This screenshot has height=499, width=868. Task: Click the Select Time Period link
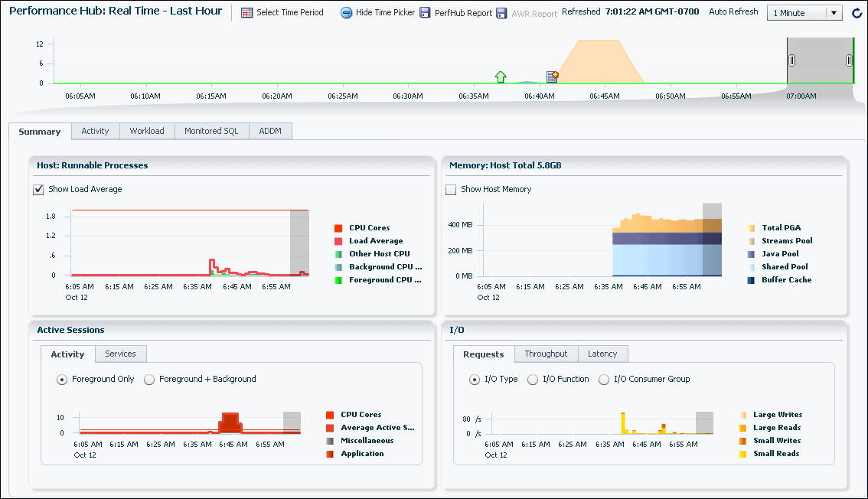point(289,13)
